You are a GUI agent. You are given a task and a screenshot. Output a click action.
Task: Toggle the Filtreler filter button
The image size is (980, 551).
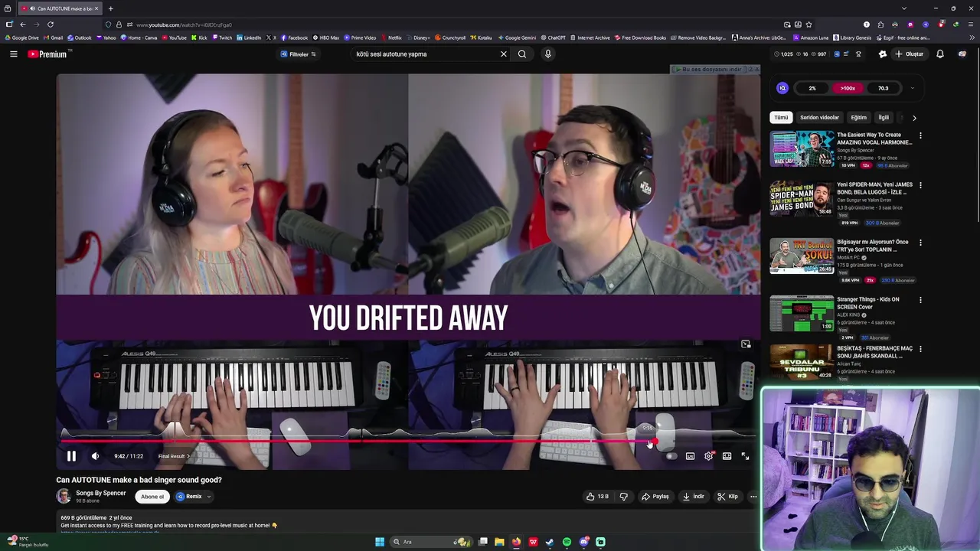coord(299,54)
